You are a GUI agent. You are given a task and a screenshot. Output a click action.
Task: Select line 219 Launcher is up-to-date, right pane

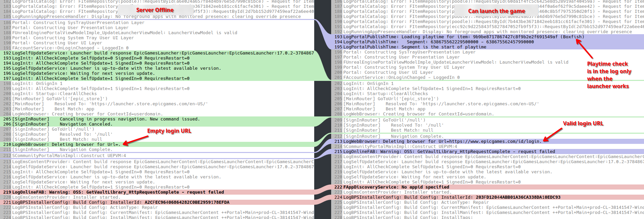pos(448,172)
